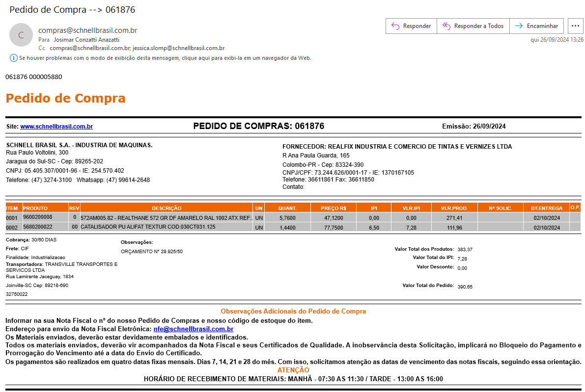Image resolution: width=585 pixels, height=392 pixels.
Task: Click the Responder reply button
Action: tap(411, 26)
